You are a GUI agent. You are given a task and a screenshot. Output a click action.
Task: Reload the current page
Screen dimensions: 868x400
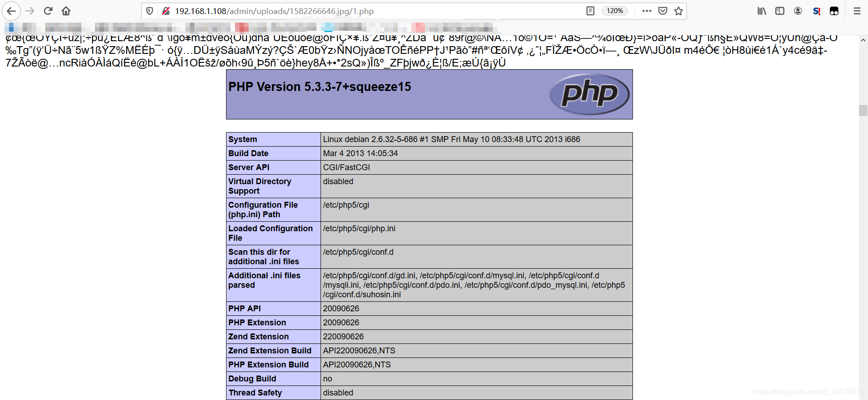pos(48,11)
